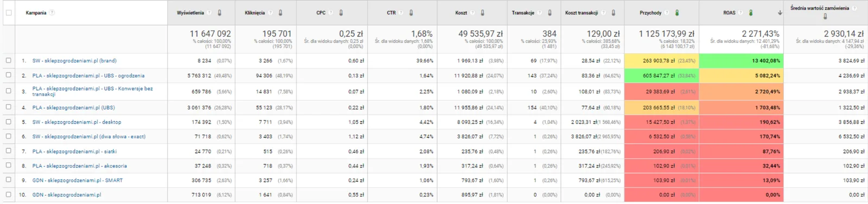The image size is (868, 204).
Task: Sort table by Koszt transakcji column
Action: pos(582,12)
